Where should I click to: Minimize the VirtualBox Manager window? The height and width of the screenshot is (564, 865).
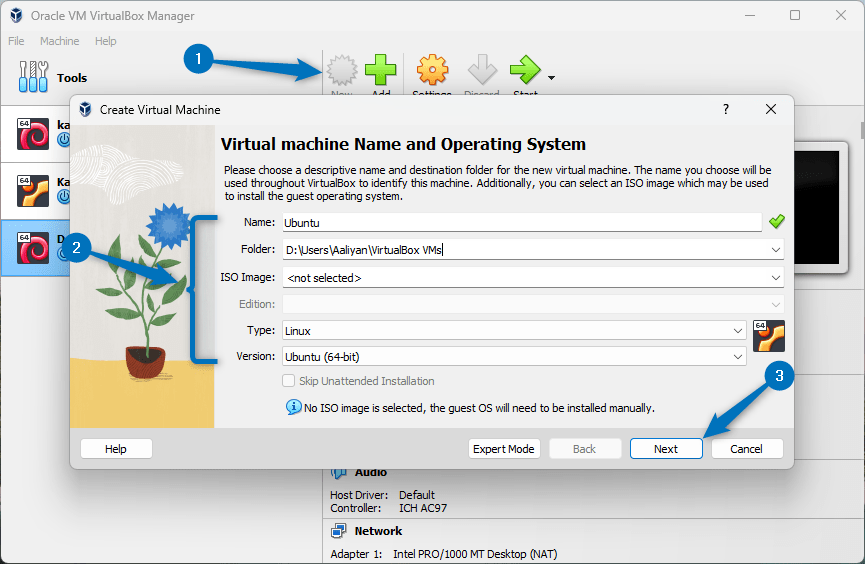tap(750, 15)
